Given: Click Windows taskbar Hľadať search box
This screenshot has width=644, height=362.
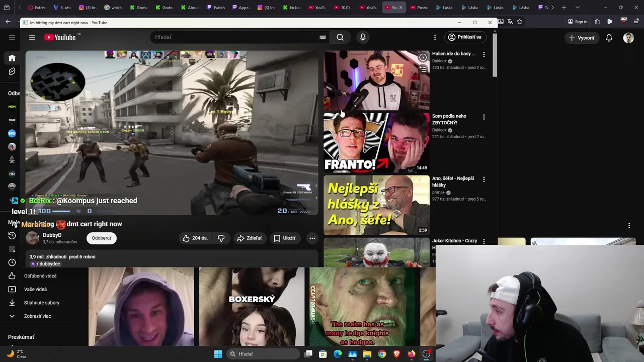Looking at the screenshot, I should pos(263,354).
